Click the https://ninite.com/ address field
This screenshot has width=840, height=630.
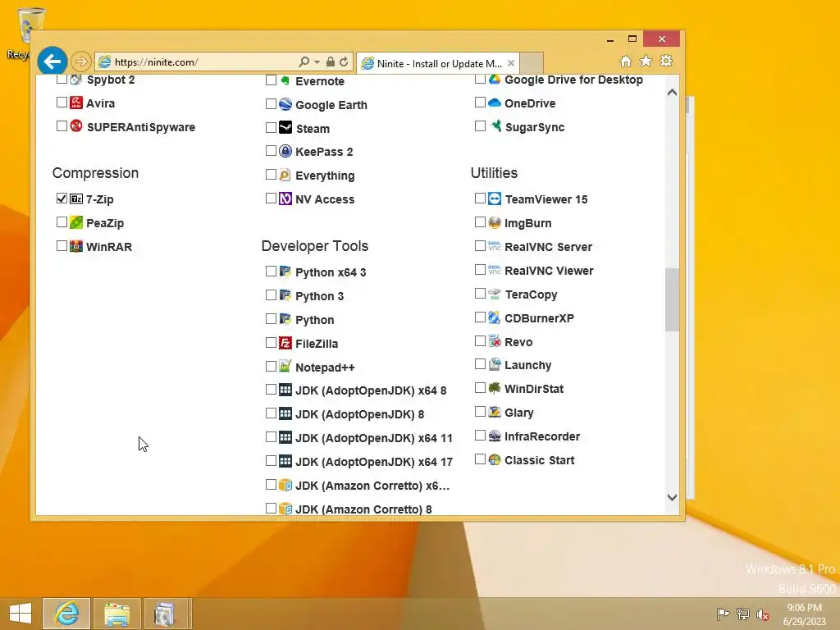tap(197, 62)
